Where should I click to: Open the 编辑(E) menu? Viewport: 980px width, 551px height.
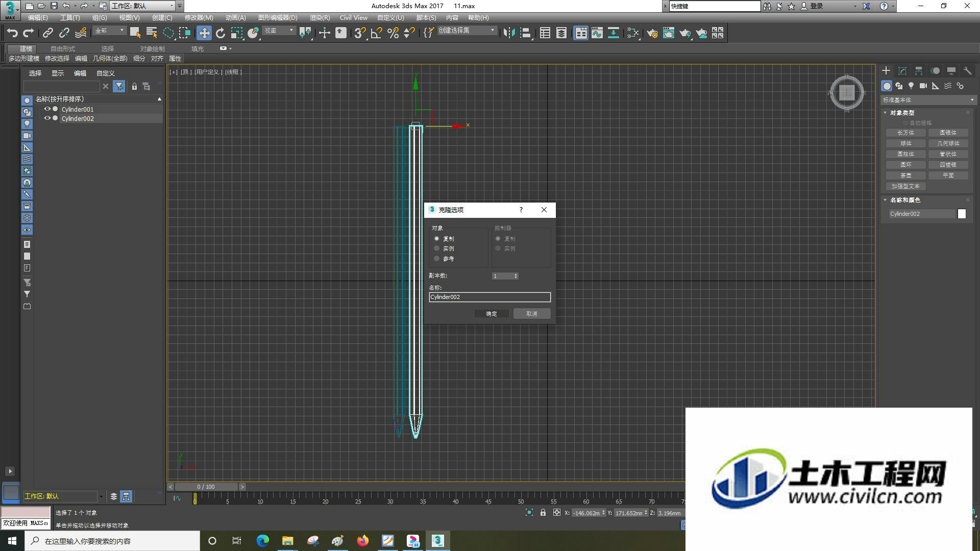(38, 18)
